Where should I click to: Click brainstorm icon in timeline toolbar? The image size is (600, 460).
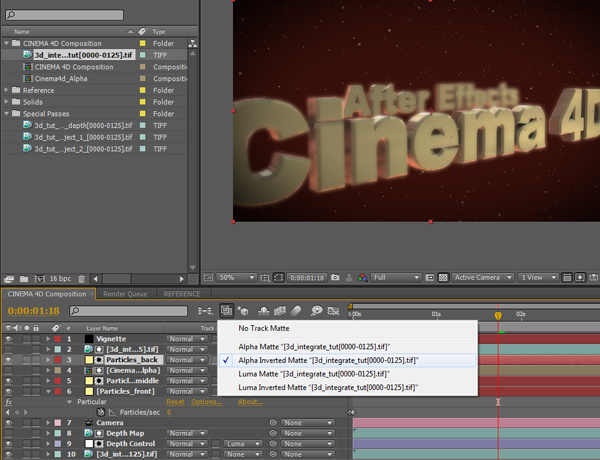(316, 311)
